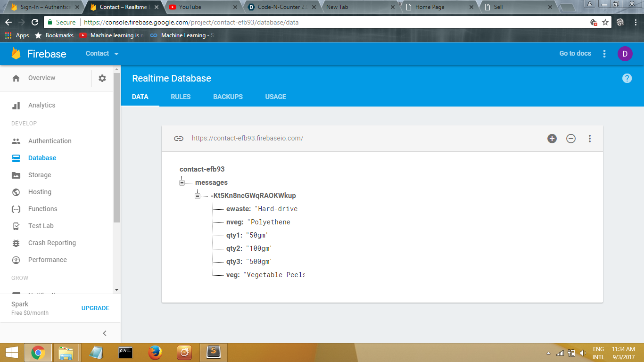
Task: Switch to the DATA tab
Action: tap(140, 97)
